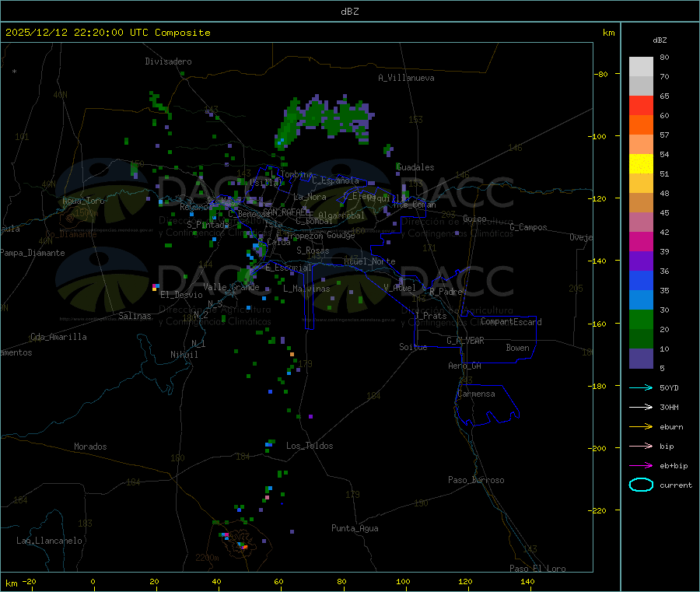The height and width of the screenshot is (592, 700).
Task: Click the 'S_Rosas' map label
Action: point(313,250)
